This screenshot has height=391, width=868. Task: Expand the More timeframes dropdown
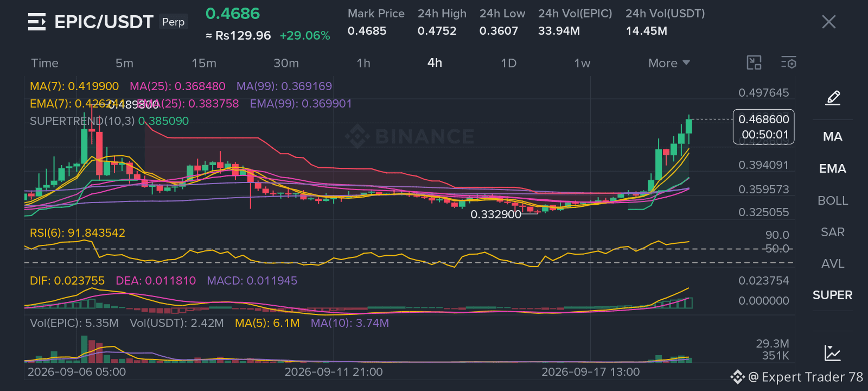click(669, 63)
